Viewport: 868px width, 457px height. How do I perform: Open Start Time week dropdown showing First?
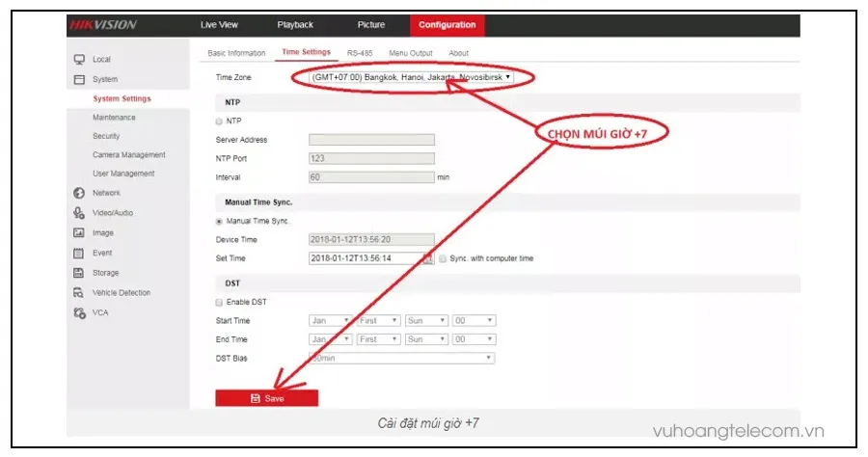378,321
